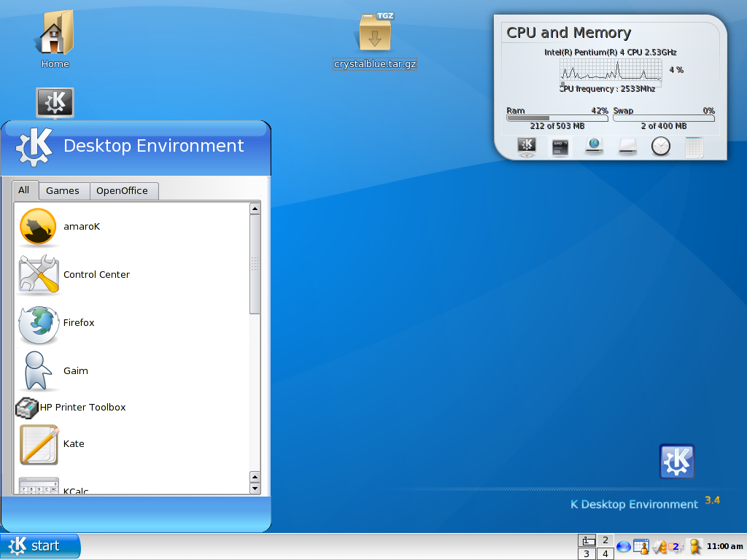This screenshot has width=747, height=560.
Task: Click the scroll-up arrow near list bottom
Action: (x=255, y=477)
